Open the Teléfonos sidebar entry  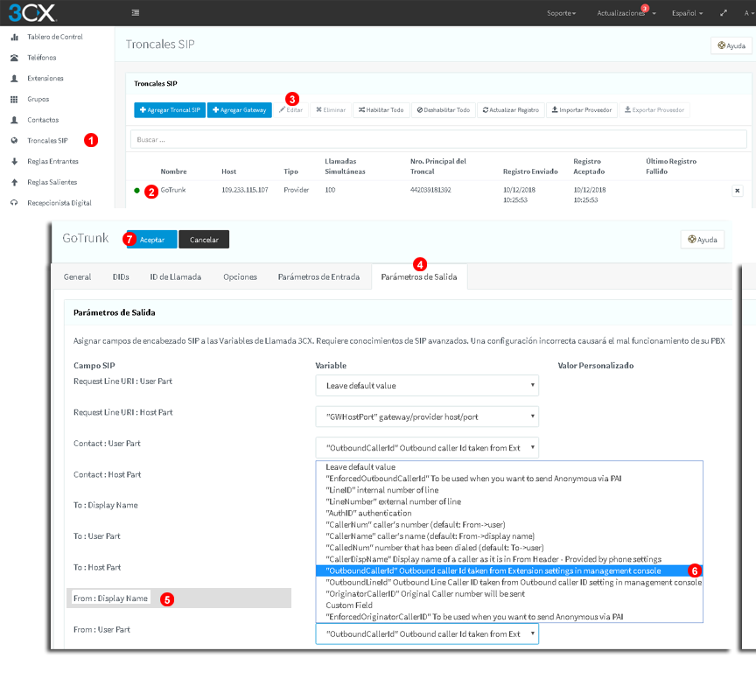pyautogui.click(x=41, y=58)
